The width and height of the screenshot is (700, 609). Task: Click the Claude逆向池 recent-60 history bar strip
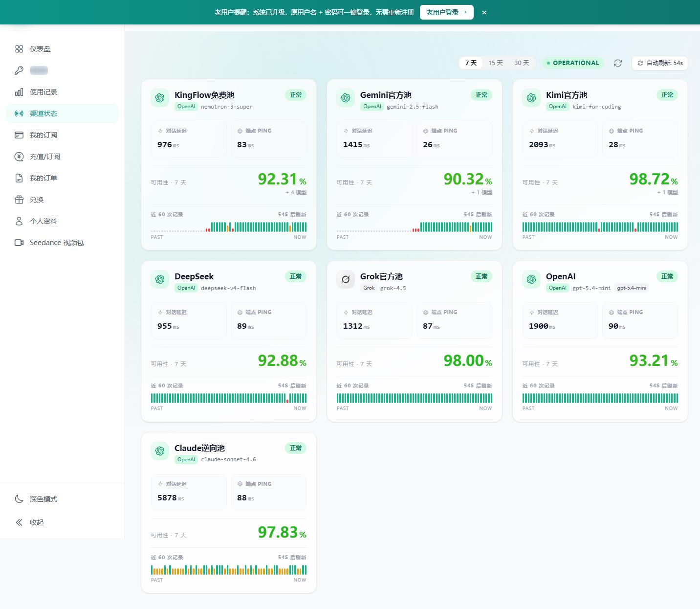(x=229, y=569)
